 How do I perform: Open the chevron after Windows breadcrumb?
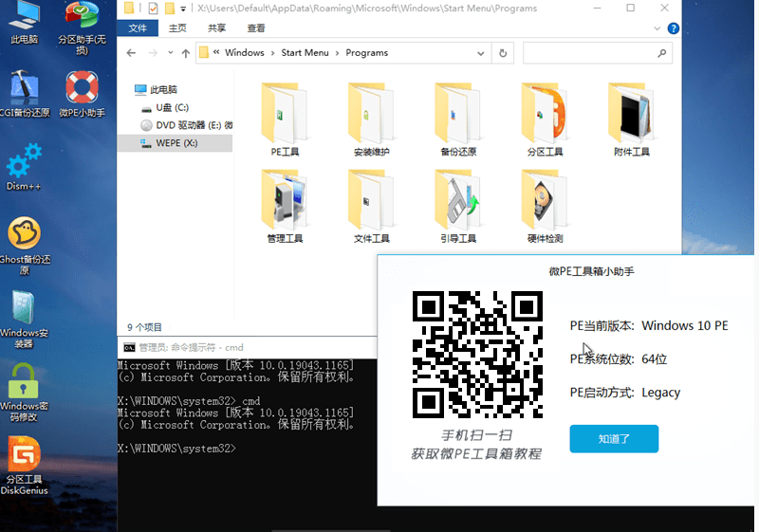272,53
